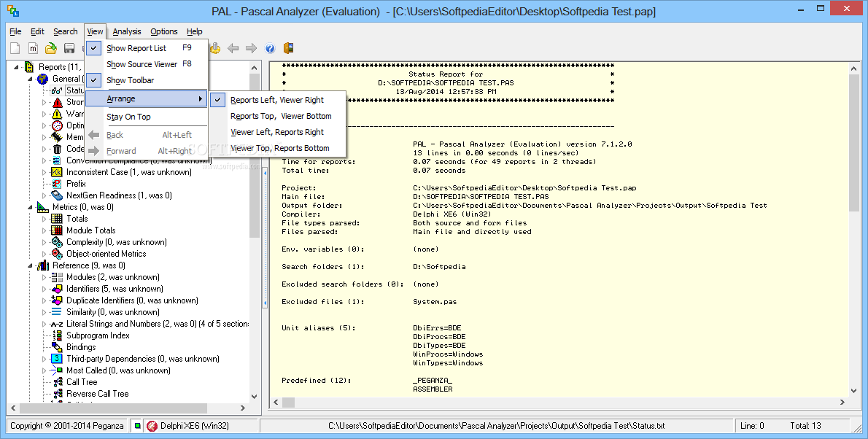Expand the Modules node

coord(44,277)
